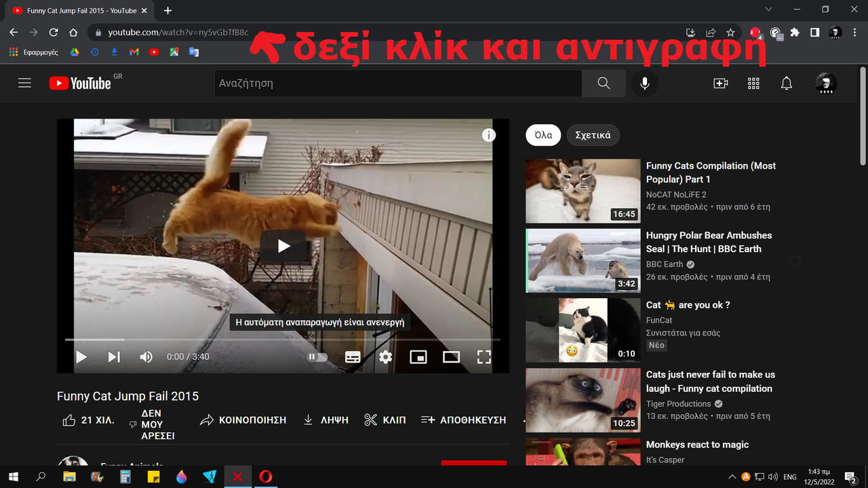Enter full screen mode
The height and width of the screenshot is (488, 868).
click(484, 357)
